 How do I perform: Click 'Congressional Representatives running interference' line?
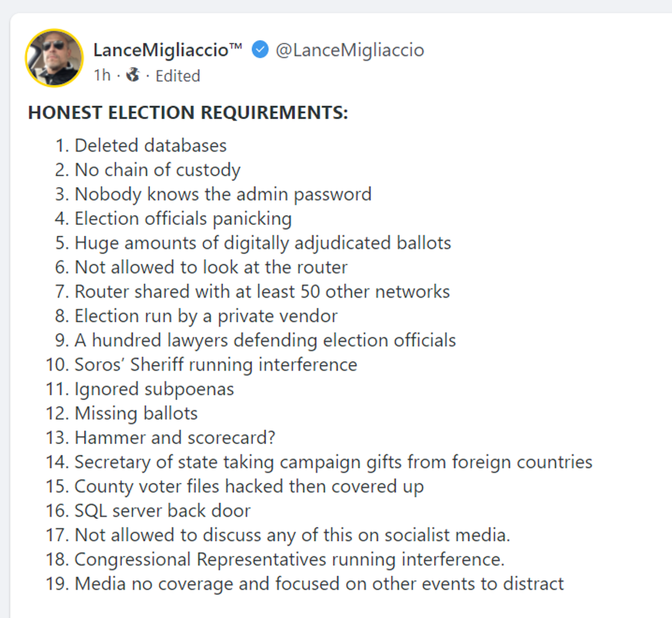[x=289, y=559]
